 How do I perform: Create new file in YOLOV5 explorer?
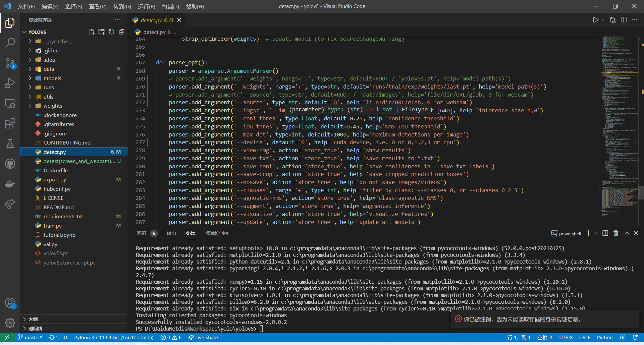click(91, 32)
